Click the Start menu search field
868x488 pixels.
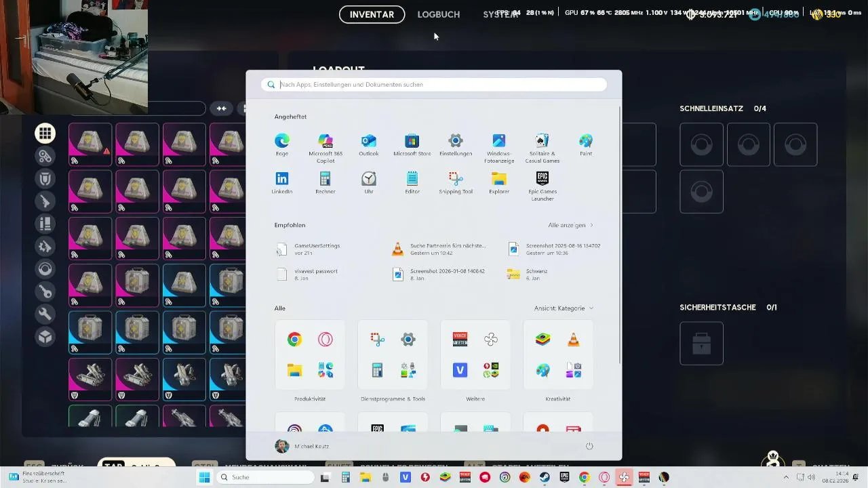pos(434,85)
